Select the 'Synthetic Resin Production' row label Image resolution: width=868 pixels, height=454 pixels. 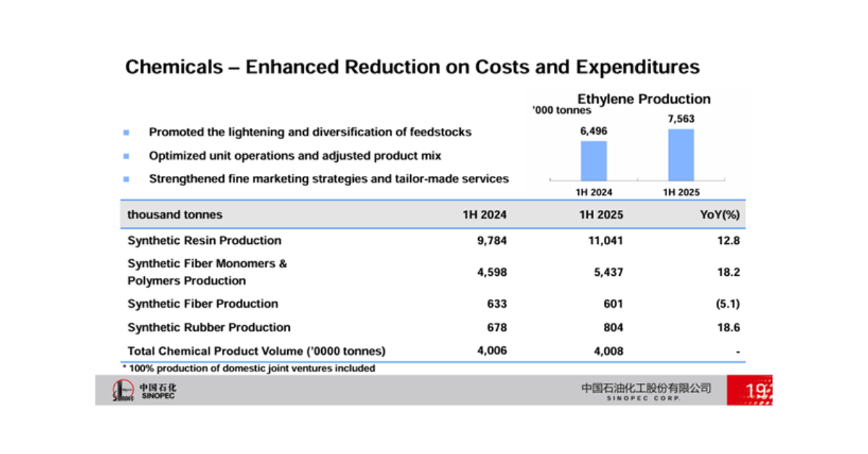pos(204,240)
